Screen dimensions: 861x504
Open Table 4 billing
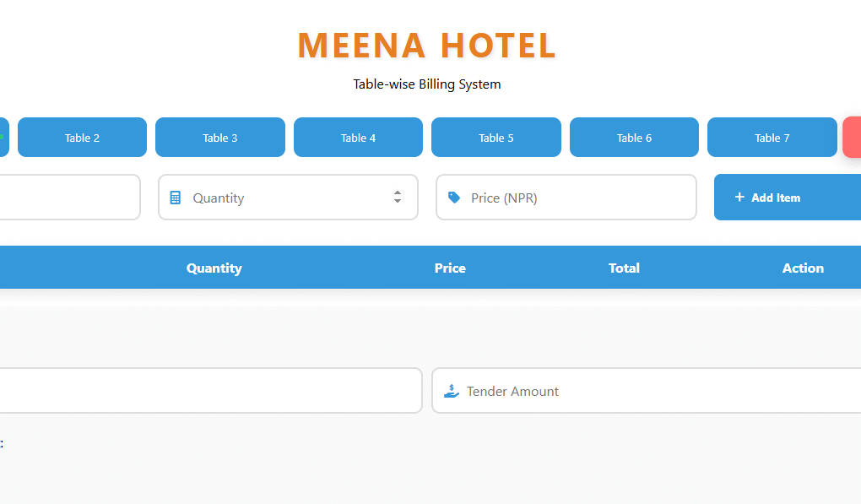[x=358, y=138]
